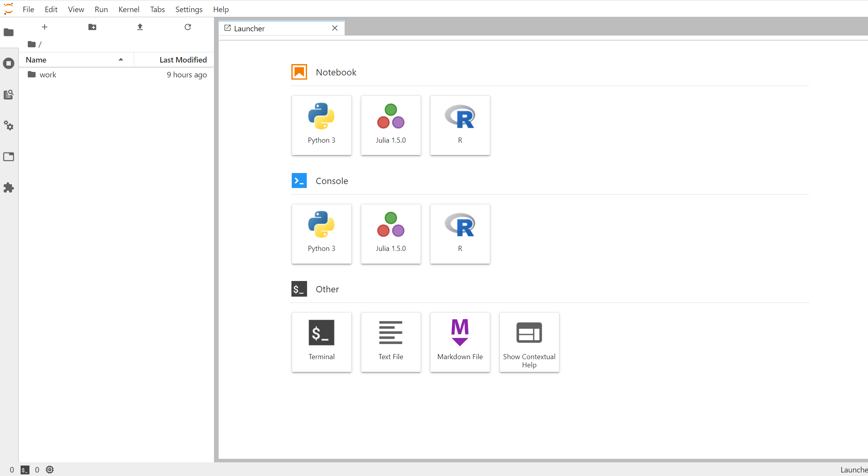This screenshot has height=476, width=868.
Task: Click the terminal count icon in status bar
Action: coord(25,470)
